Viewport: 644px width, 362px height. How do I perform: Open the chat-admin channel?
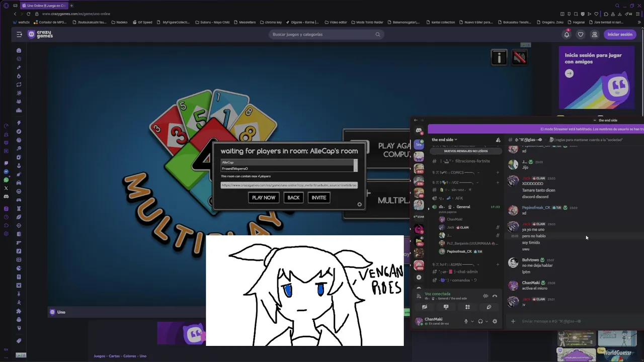click(x=466, y=271)
